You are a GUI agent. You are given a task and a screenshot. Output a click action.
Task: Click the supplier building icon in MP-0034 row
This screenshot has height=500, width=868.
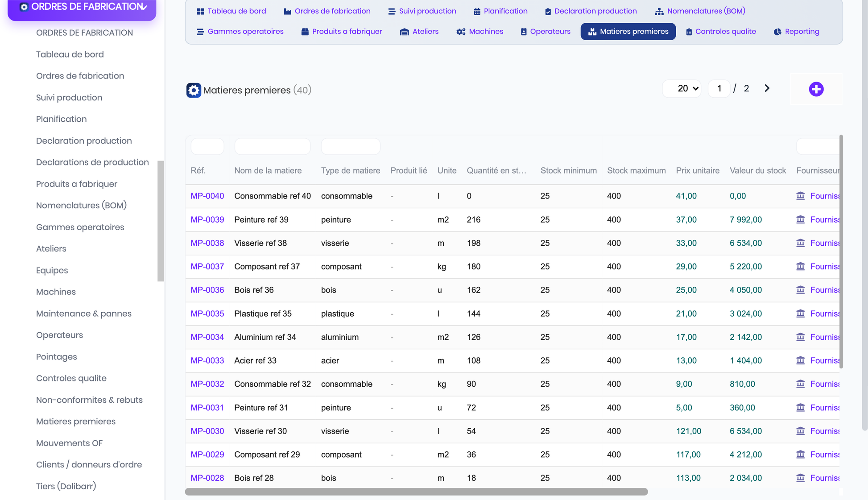[x=801, y=337]
